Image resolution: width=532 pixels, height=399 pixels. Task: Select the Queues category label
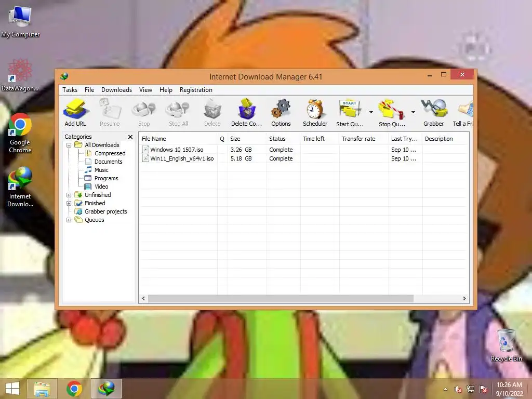(95, 220)
